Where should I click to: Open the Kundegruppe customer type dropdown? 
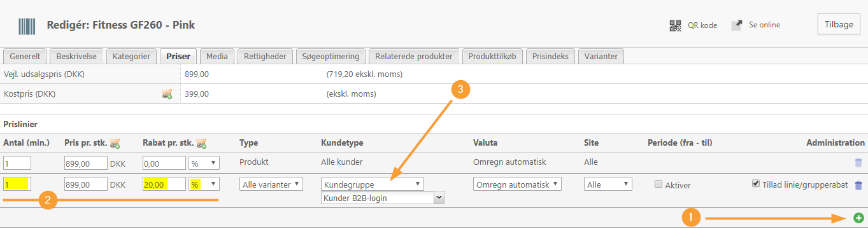tap(373, 184)
